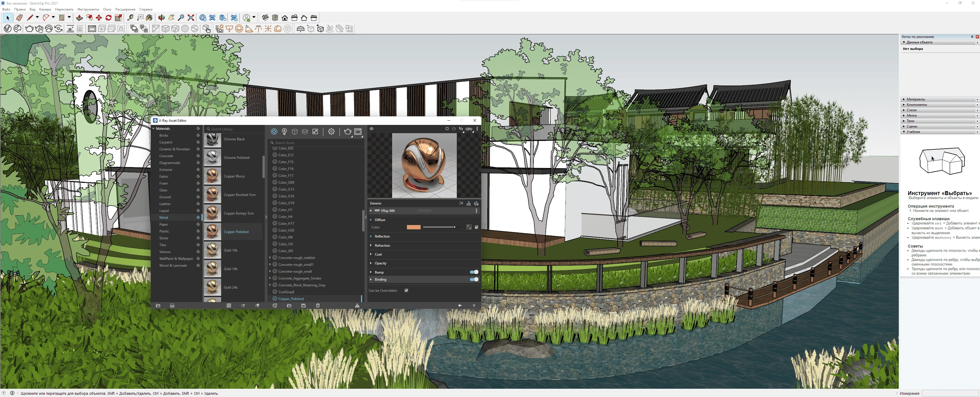Expand Concrete-rough_reddish material tree arrow
The height and width of the screenshot is (397, 980).
(270, 258)
